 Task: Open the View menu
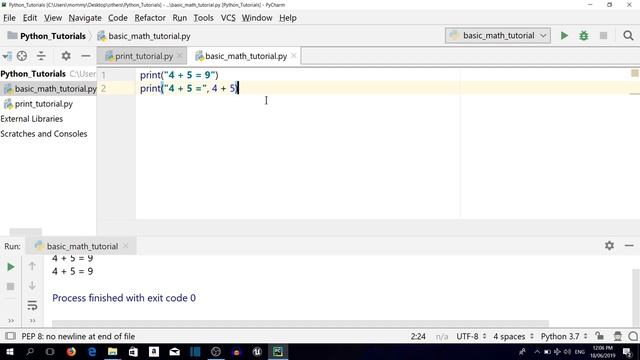pos(53,18)
